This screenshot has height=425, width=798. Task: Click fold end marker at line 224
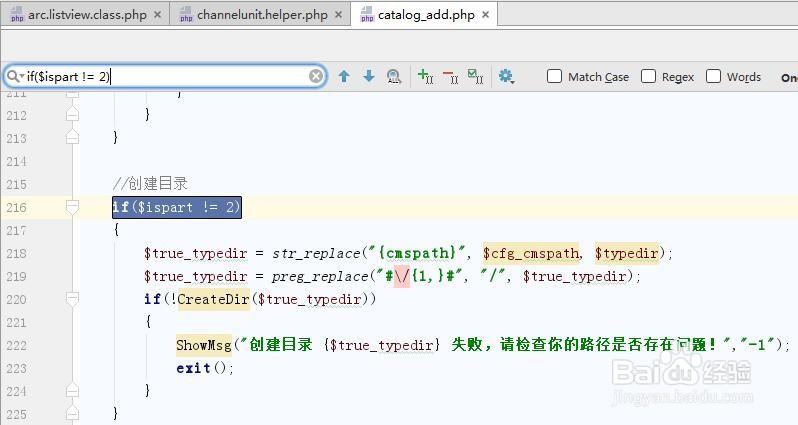pyautogui.click(x=72, y=391)
